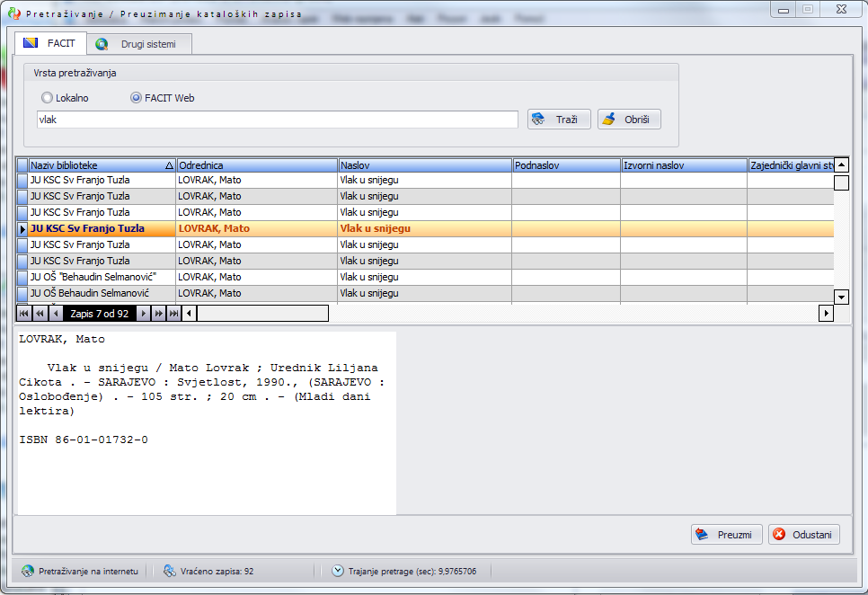868x595 pixels.
Task: Open the FACIT tab
Action: (50, 43)
